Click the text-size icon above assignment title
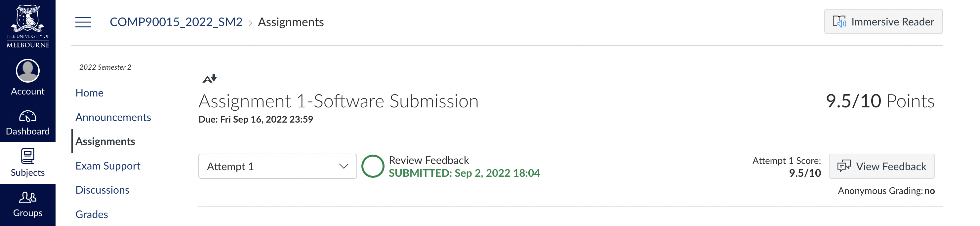 210,78
